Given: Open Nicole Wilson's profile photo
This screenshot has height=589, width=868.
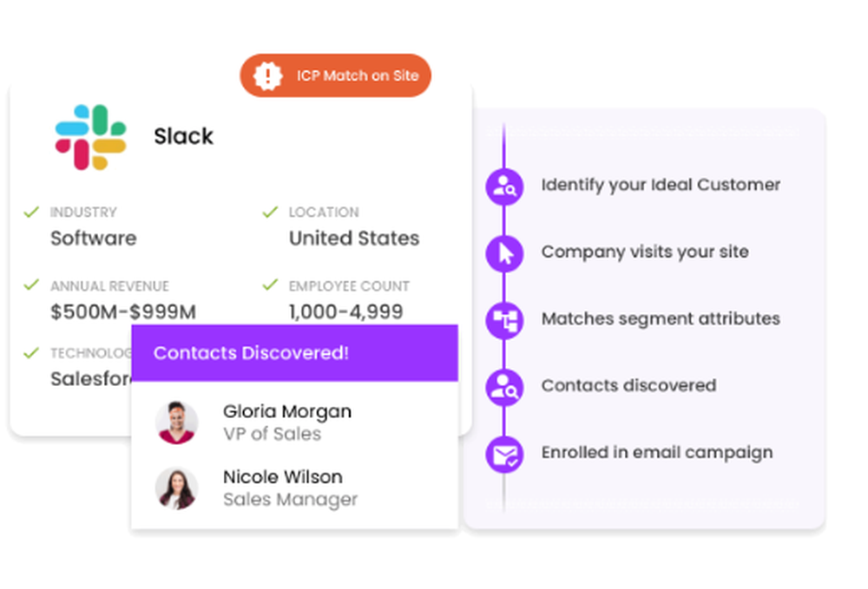Looking at the screenshot, I should point(176,488).
